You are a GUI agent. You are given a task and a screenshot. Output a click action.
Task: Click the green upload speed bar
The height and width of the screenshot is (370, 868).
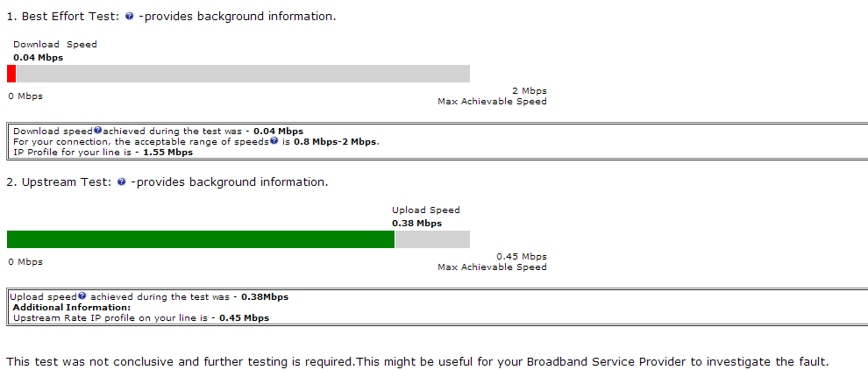(x=201, y=239)
